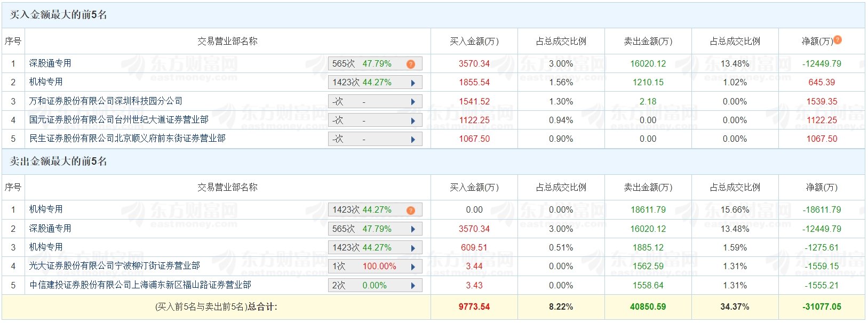868x323 pixels.
Task: Click the net amount -1275.61
Action: pos(822,248)
